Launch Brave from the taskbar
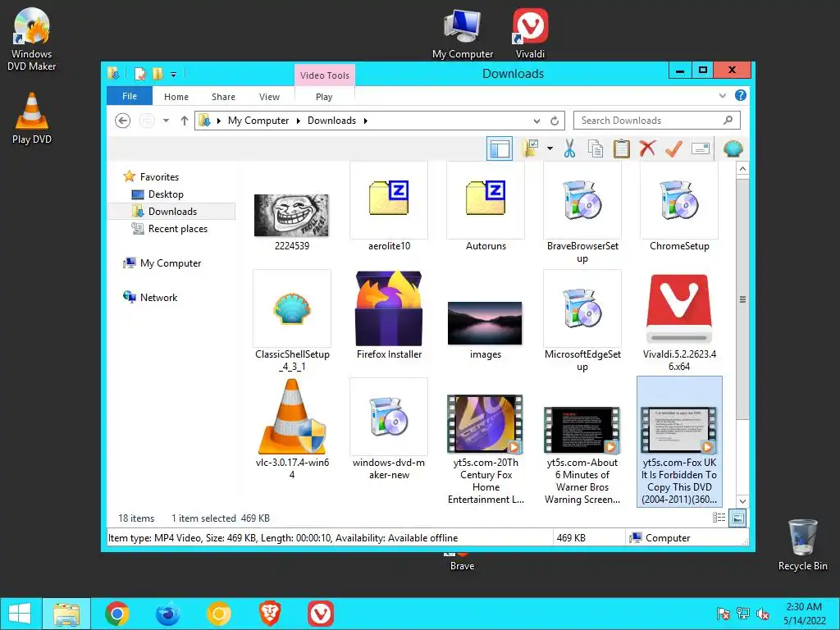Screen dimensions: 840x630 click(269, 614)
